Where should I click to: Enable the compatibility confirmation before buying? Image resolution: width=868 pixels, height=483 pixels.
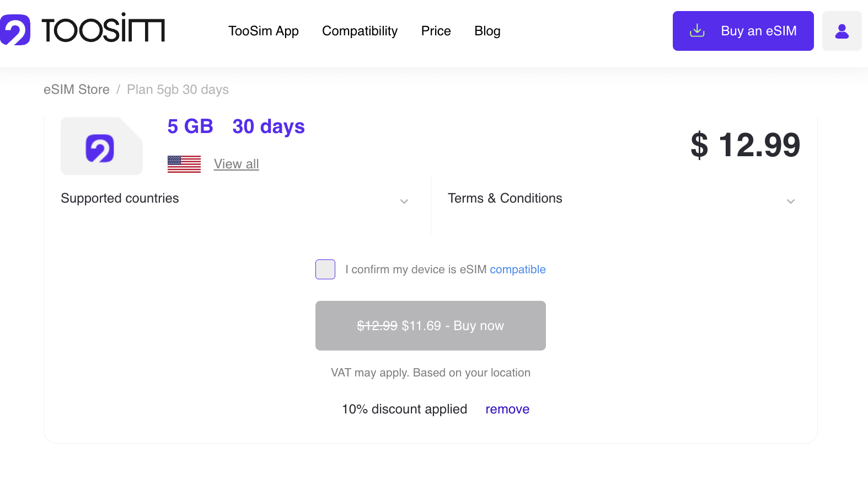tap(325, 269)
